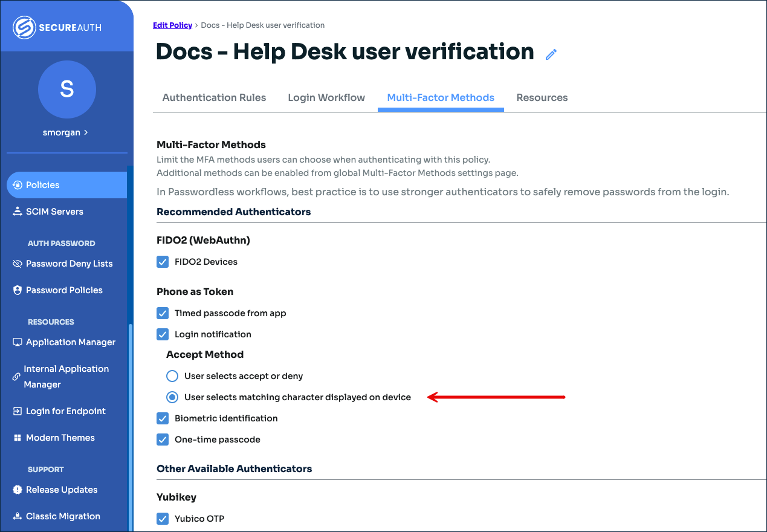
Task: Click the Internal Application Manager link icon
Action: coord(16,377)
